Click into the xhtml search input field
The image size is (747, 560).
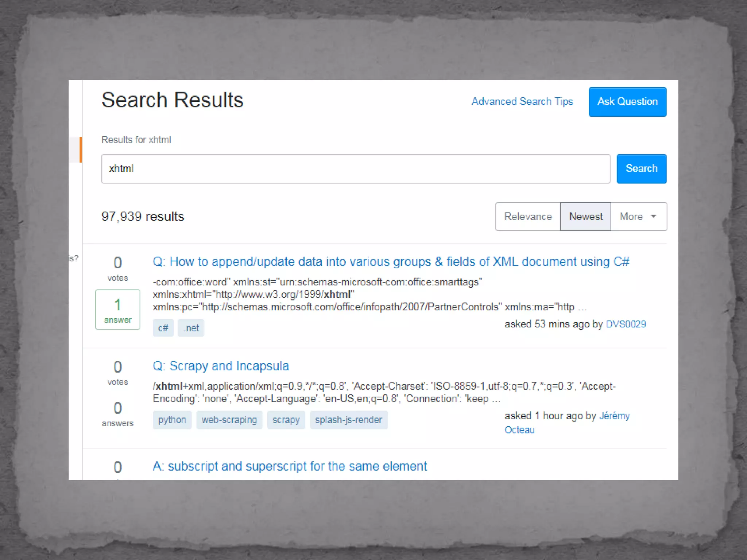355,169
